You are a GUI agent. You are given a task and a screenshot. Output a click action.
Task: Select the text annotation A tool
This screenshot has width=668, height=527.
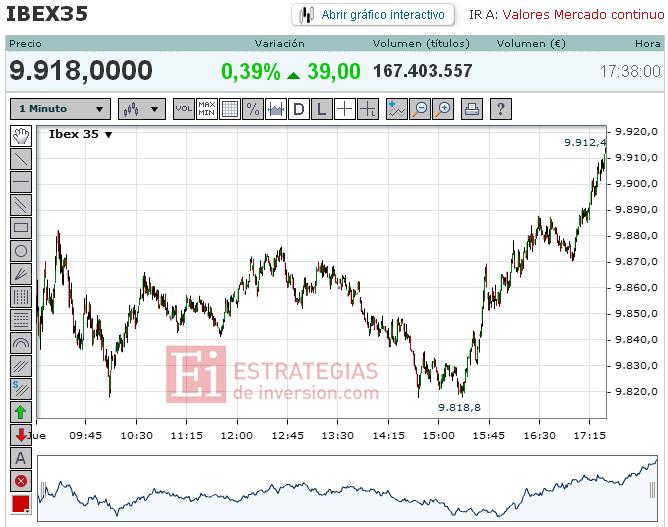(x=20, y=458)
